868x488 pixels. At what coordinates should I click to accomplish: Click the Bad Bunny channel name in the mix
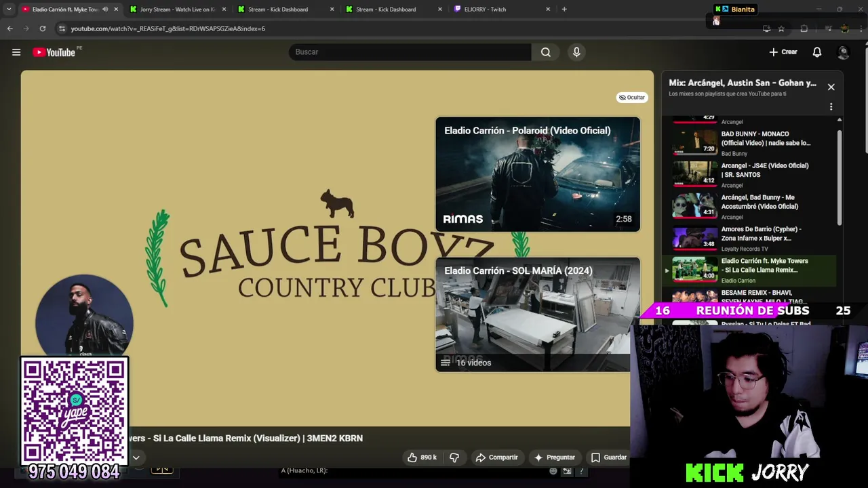(734, 154)
